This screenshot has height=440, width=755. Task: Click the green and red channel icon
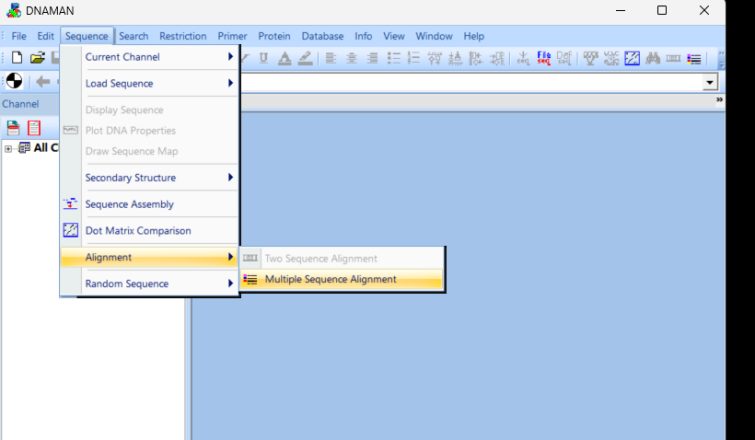[x=13, y=128]
